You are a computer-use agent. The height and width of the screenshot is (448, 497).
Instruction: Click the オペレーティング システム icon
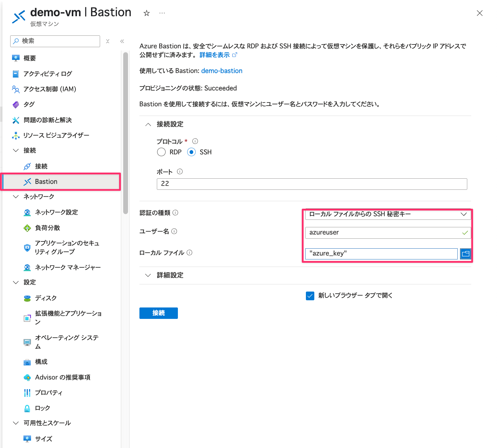coord(27,342)
